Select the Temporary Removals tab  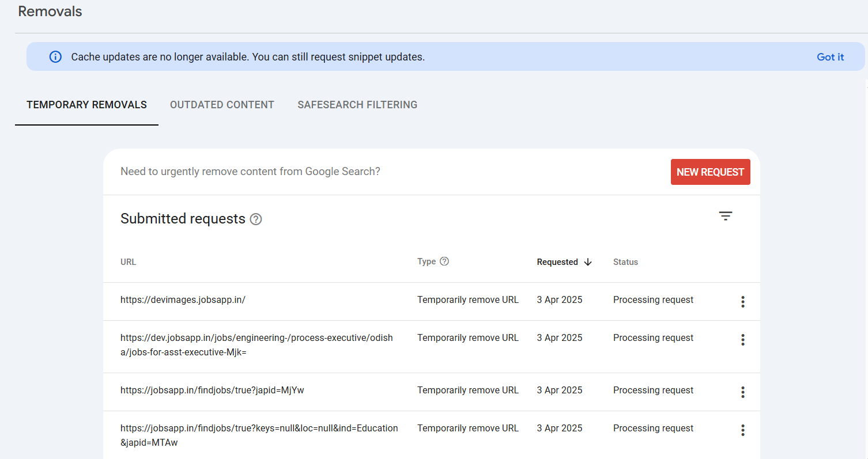point(86,105)
